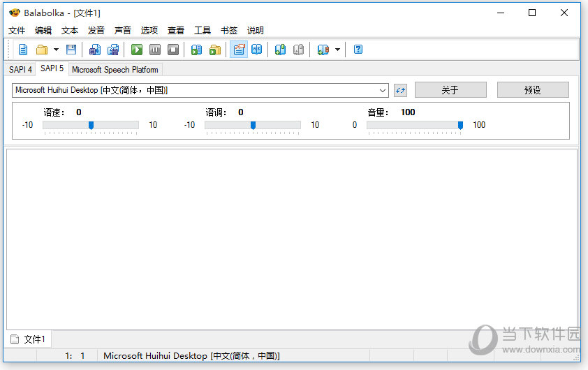Screen dimensions: 588x370
Task: Expand the recent files arrow beside Open
Action: pyautogui.click(x=56, y=50)
